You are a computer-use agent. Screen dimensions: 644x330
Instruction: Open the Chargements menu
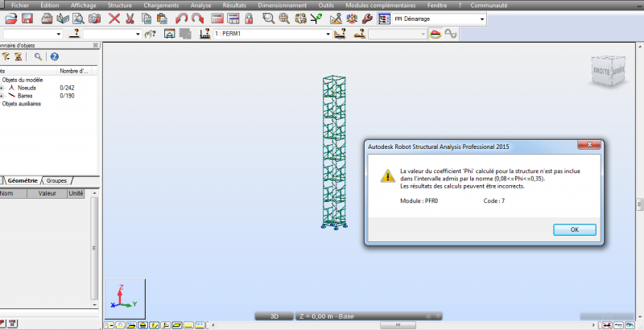161,6
